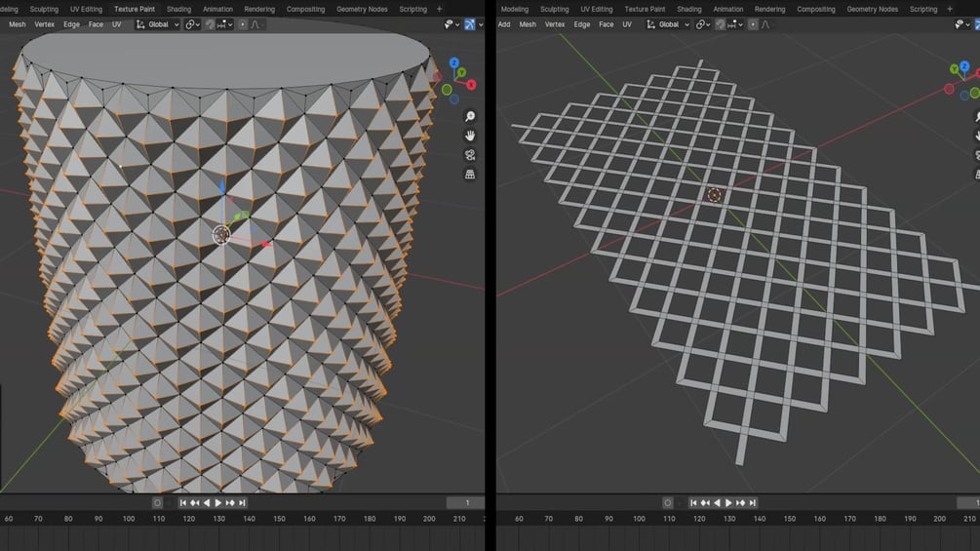The image size is (980, 551).
Task: Open proportional falloff menu in right window
Action: [x=766, y=24]
